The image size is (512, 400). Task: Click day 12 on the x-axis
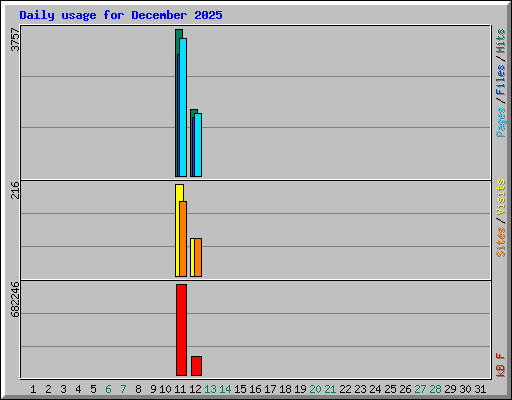pos(195,389)
